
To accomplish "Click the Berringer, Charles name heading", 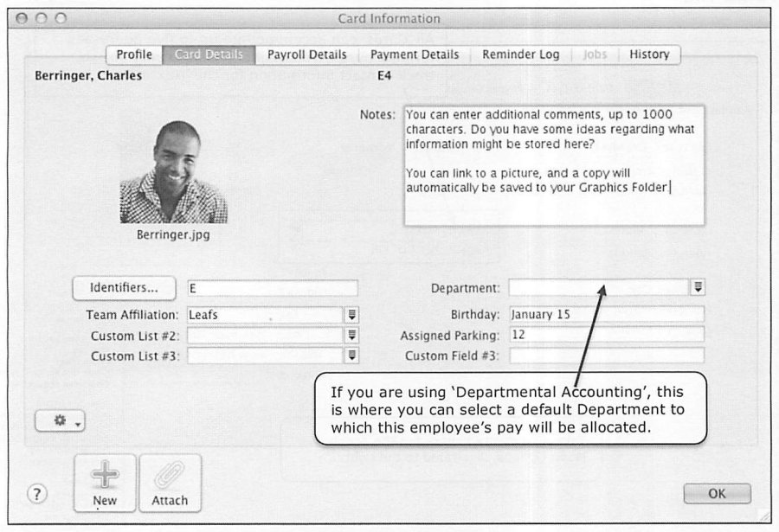I will point(88,75).
